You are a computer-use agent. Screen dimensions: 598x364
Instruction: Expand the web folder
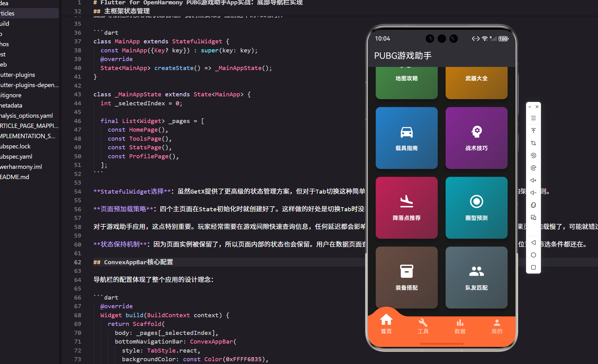[x=3, y=64]
